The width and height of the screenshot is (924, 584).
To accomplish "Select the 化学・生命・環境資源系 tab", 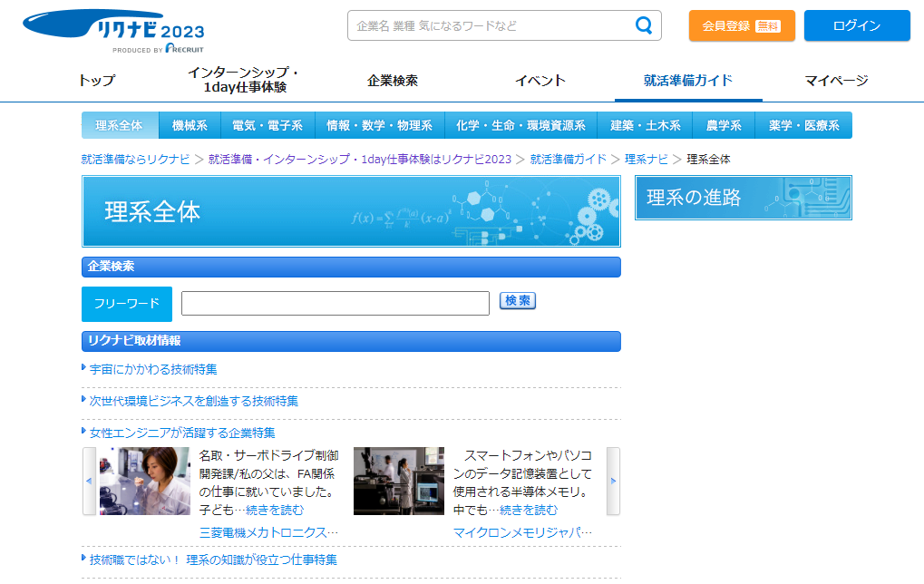I will point(520,125).
